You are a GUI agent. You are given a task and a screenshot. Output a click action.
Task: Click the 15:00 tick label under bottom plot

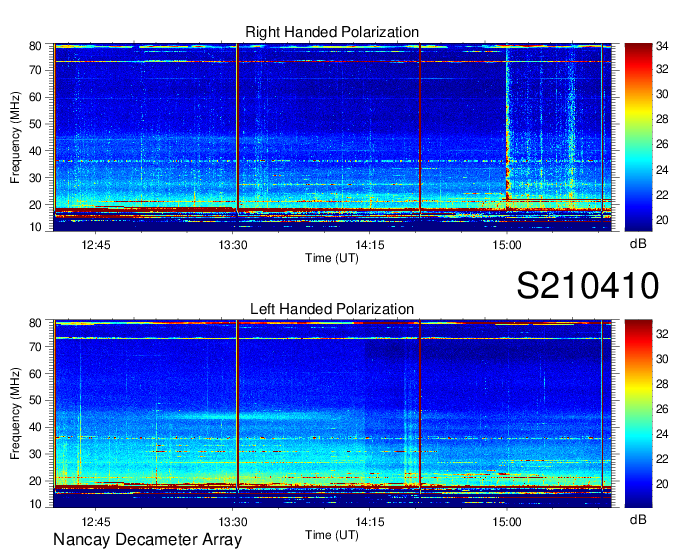(507, 522)
